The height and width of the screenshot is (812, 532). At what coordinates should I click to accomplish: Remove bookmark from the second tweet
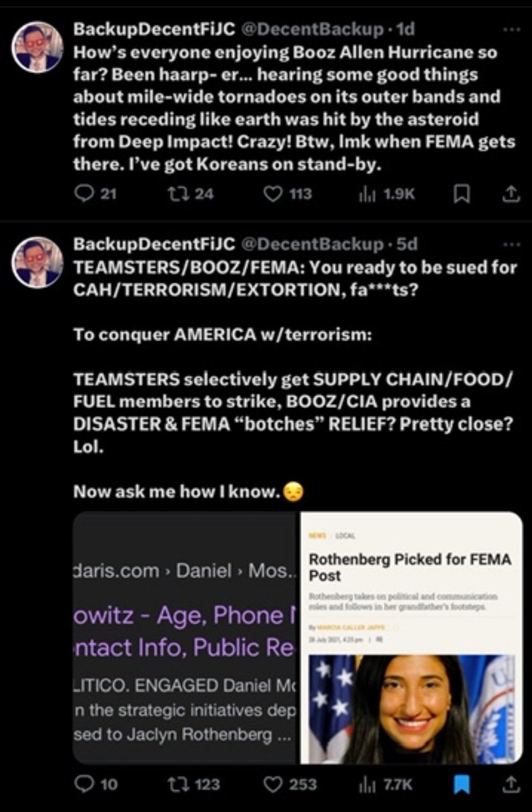[x=462, y=784]
